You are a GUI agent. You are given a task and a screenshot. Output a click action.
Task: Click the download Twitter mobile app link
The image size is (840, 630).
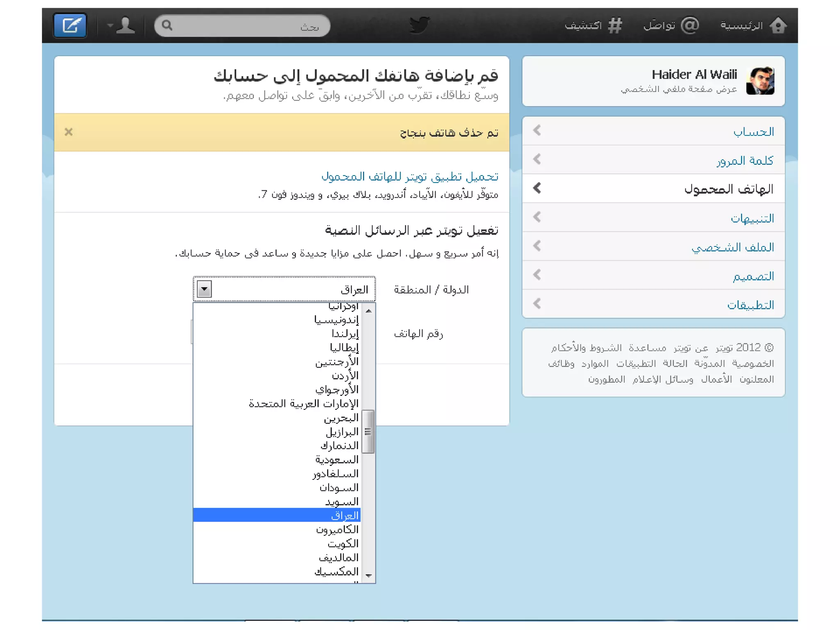pyautogui.click(x=409, y=176)
